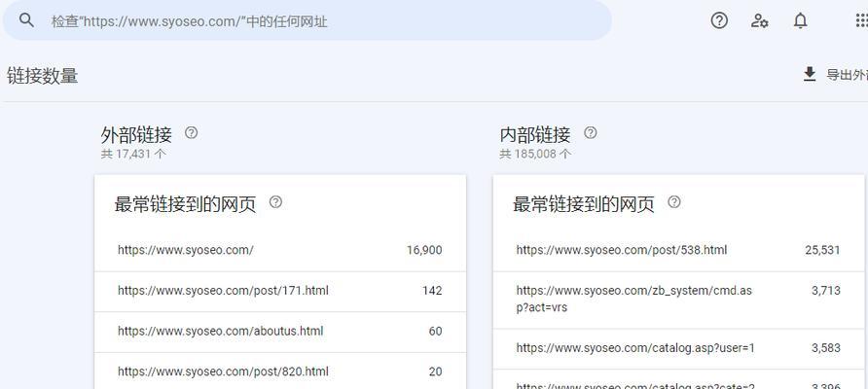This screenshot has height=389, width=868.
Task: Select the 60 link count value
Action: click(x=435, y=332)
